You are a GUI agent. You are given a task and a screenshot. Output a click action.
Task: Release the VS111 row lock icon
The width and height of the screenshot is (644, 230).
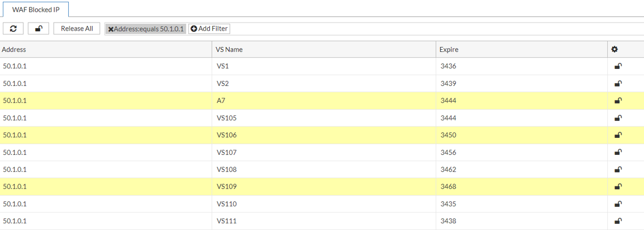(618, 221)
